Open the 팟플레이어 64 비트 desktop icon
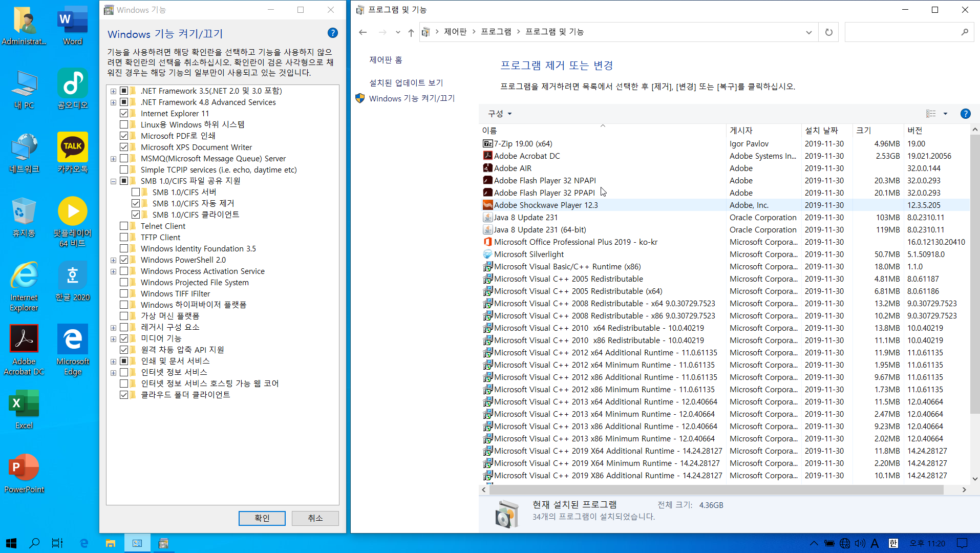 pyautogui.click(x=73, y=222)
